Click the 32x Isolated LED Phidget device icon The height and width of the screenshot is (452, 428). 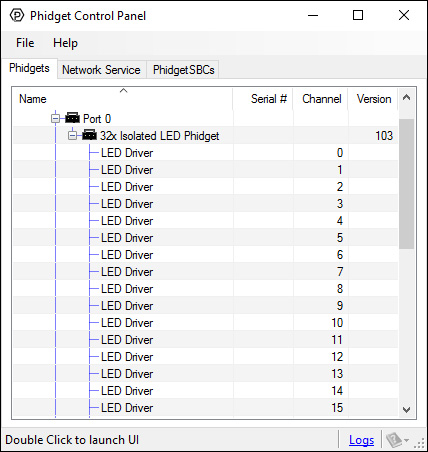(x=89, y=135)
